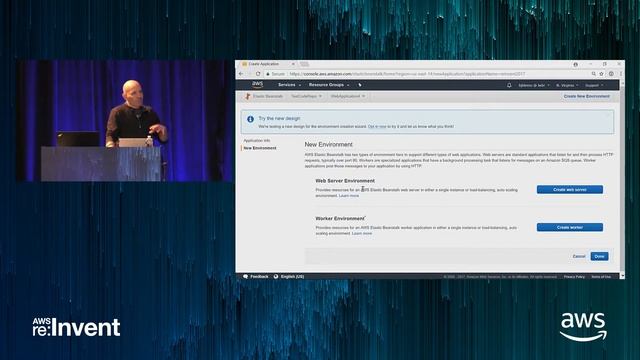Viewport: 640px width, 360px height.
Task: Open the Privacy Policy footer link
Action: [x=574, y=277]
